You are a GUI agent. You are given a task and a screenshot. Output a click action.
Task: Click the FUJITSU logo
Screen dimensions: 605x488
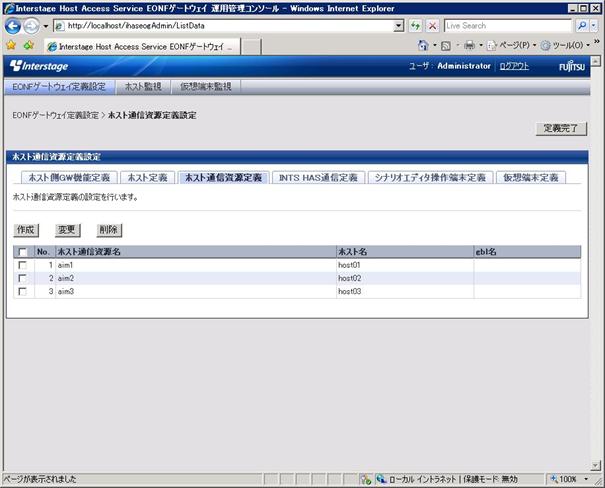click(572, 67)
